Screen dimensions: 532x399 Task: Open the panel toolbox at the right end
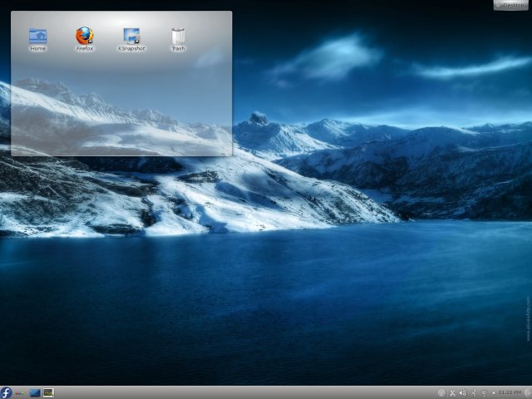pyautogui.click(x=529, y=393)
